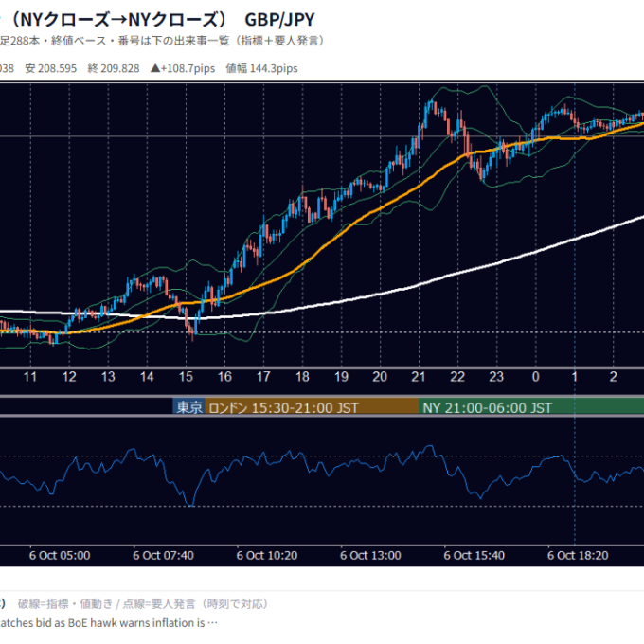Click hour label 21 on time axis
Screen dimensions: 644x644
coord(419,377)
